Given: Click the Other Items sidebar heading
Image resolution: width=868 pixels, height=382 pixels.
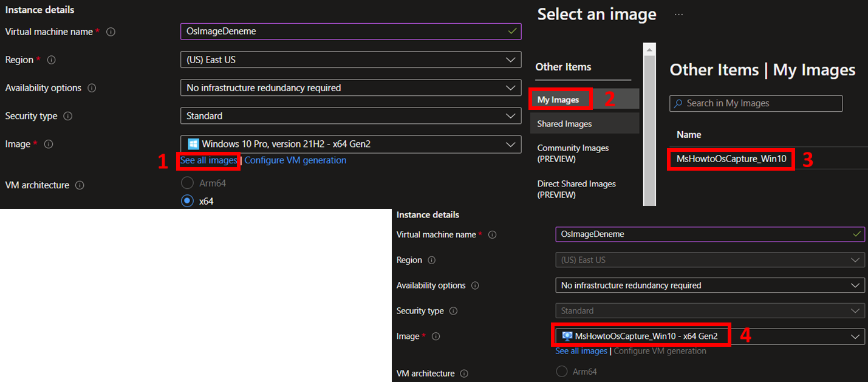Looking at the screenshot, I should point(563,67).
